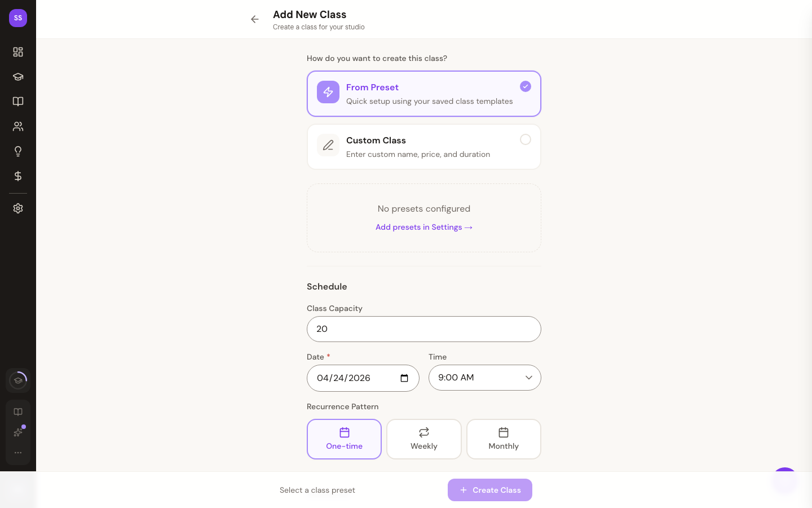Select the From Preset option

(x=423, y=94)
